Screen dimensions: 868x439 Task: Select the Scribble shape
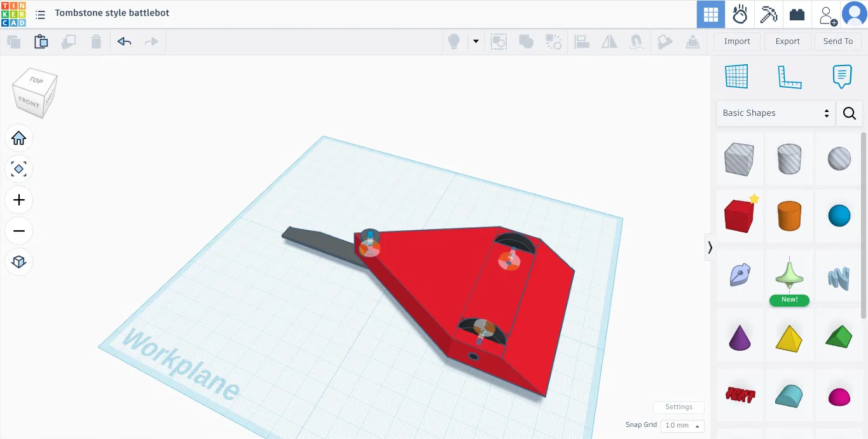[740, 275]
